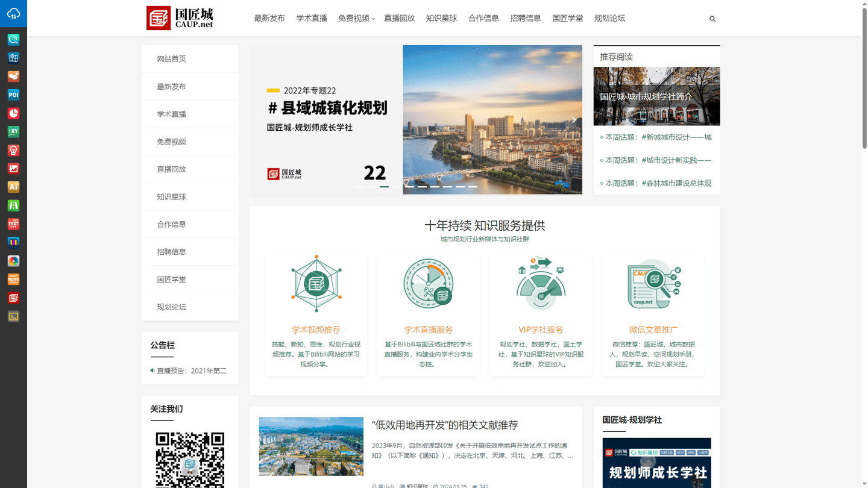
Task: Open the orange China map icon
Action: click(x=13, y=77)
